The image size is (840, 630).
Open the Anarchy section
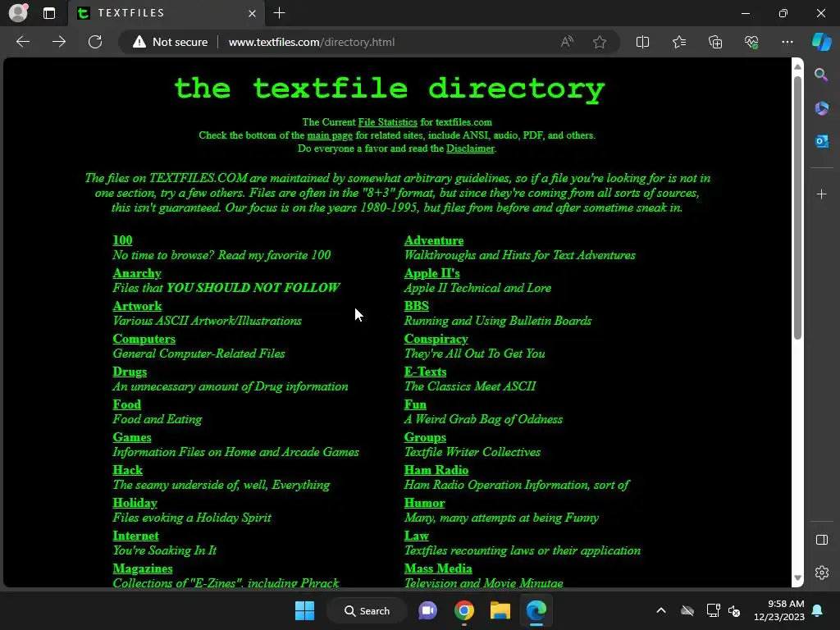pos(137,273)
